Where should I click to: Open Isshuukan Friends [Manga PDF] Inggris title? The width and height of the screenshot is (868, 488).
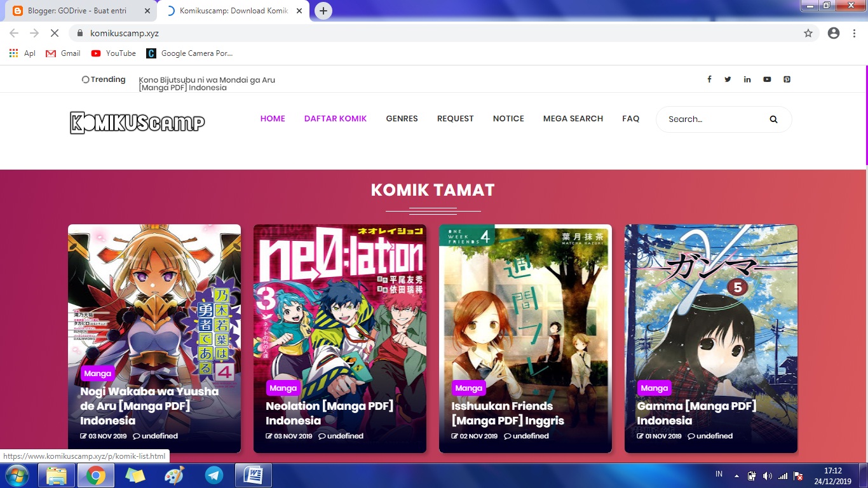tap(508, 413)
